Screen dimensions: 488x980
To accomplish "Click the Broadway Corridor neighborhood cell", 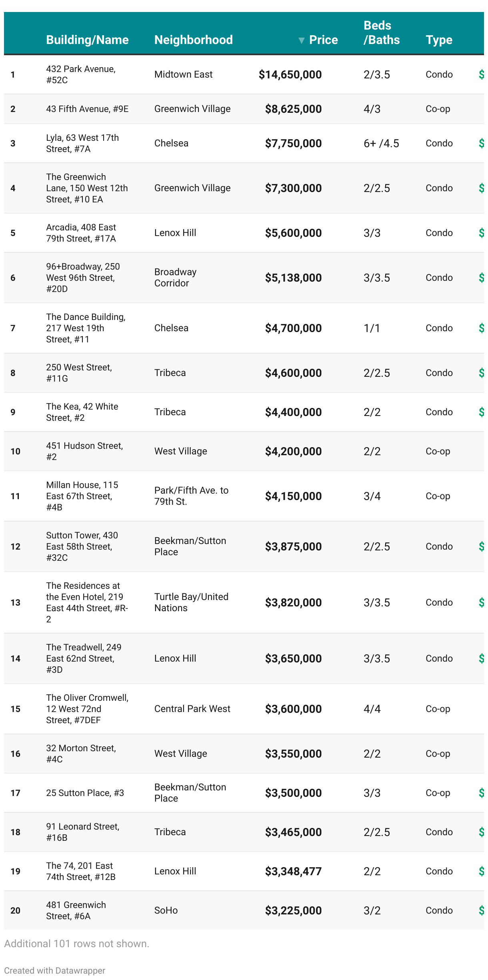I will [175, 278].
